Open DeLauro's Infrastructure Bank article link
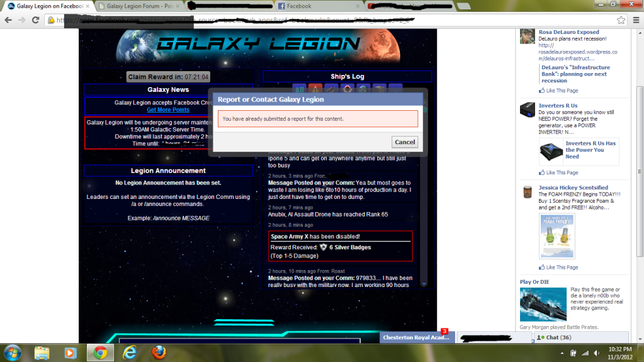644x362 pixels. click(575, 74)
